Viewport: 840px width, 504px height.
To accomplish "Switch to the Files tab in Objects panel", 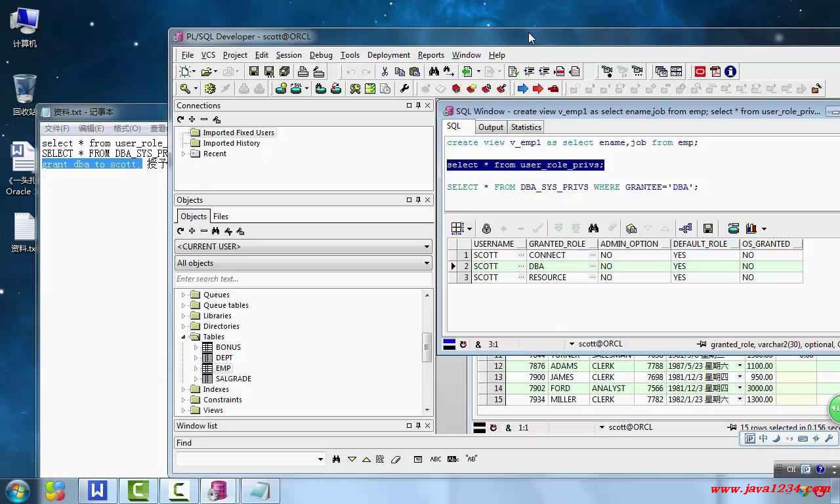I will click(x=221, y=216).
